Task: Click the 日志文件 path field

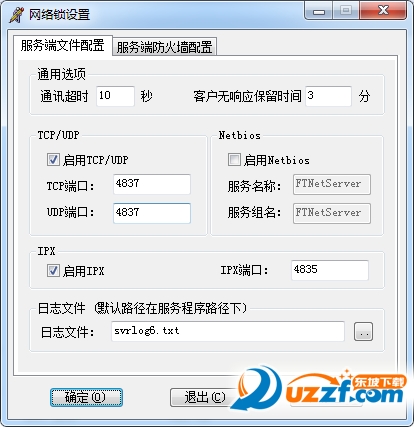Action: pos(228,331)
